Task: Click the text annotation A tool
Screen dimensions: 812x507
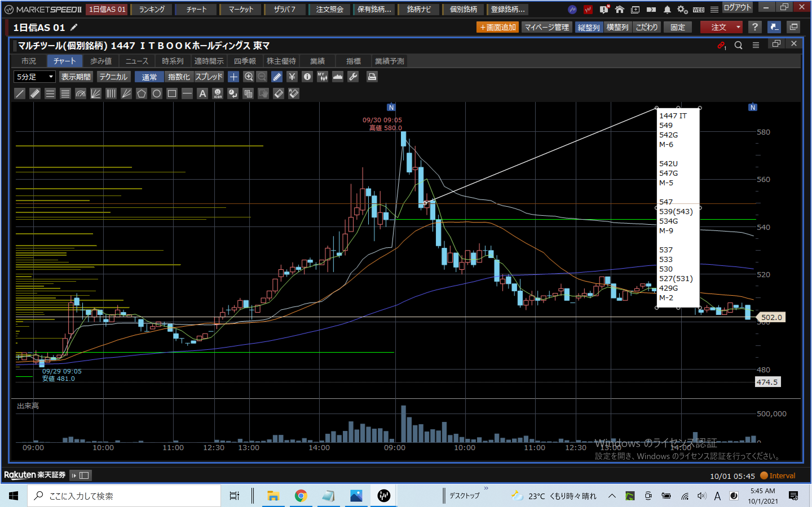Action: click(202, 94)
